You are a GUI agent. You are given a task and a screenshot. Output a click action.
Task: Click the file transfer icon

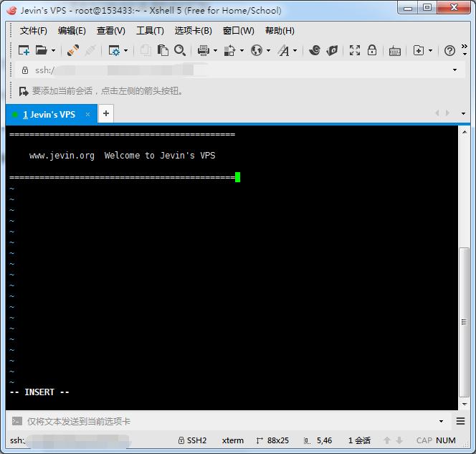click(230, 50)
